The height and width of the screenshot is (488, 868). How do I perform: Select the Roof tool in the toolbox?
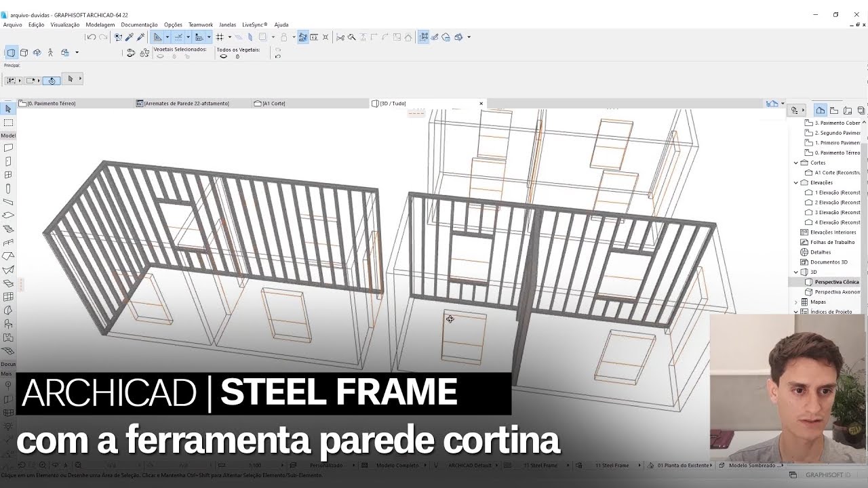click(8, 256)
